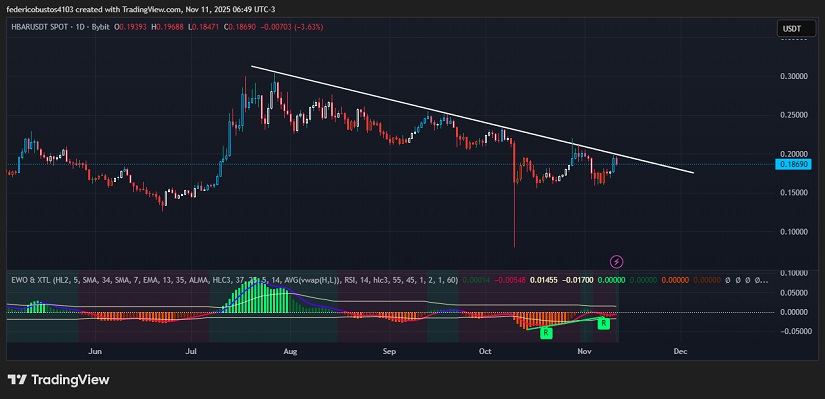Screen dimensions: 825x399
Task: Click the 0.05000 indicator axis label
Action: (793, 293)
